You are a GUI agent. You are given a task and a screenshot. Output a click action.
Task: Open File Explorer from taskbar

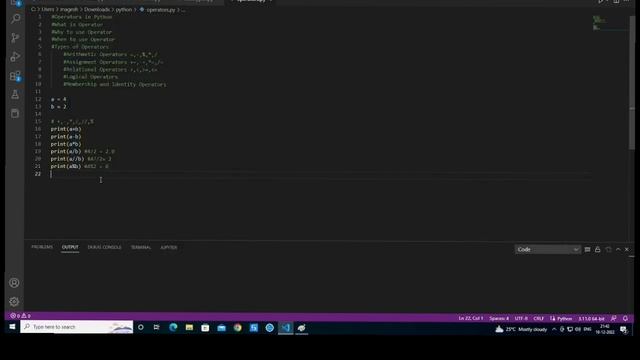pos(189,327)
